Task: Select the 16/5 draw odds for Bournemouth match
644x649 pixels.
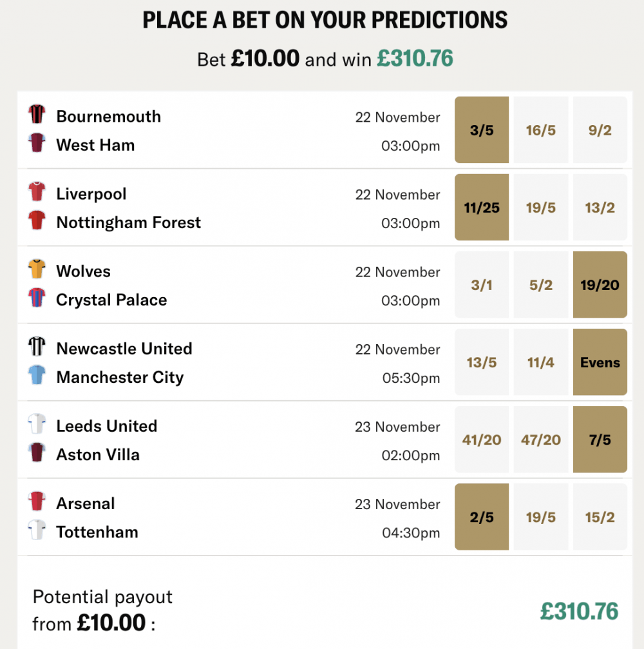Action: (x=541, y=130)
